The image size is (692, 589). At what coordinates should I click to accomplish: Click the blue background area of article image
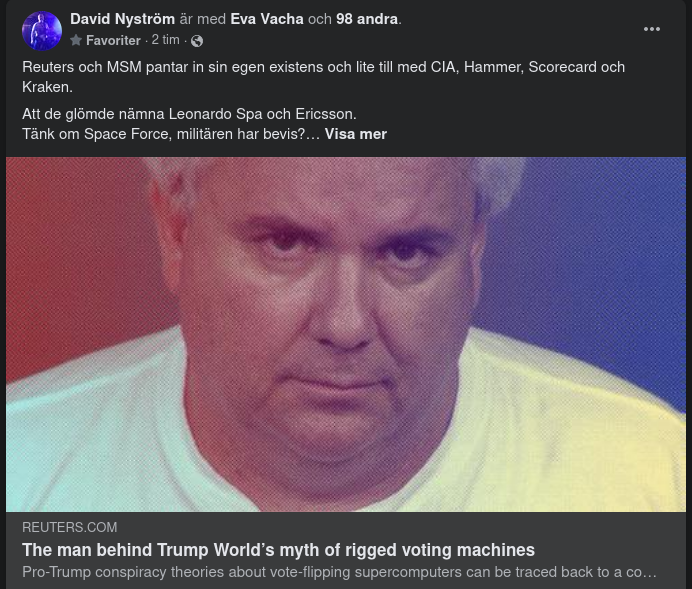pyautogui.click(x=596, y=265)
